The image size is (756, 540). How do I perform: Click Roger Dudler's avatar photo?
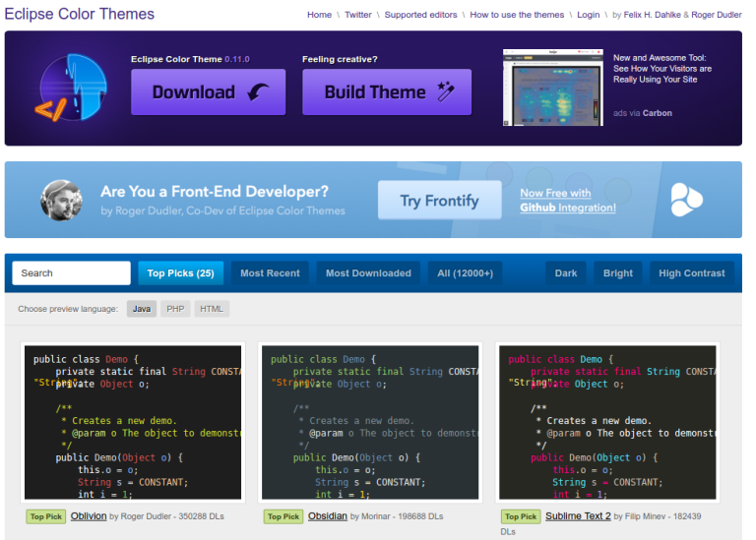pos(61,201)
